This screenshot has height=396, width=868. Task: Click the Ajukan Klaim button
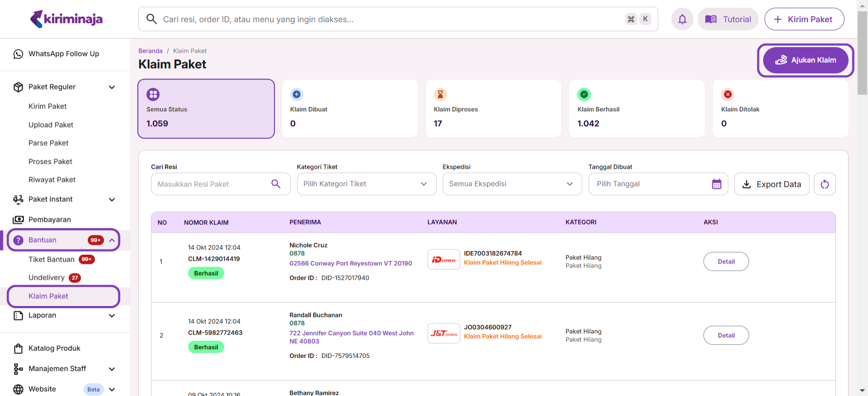(805, 60)
